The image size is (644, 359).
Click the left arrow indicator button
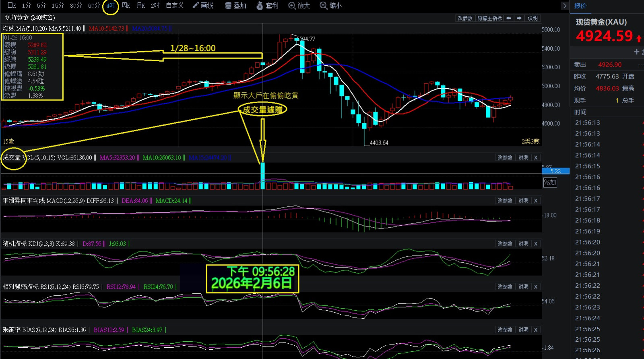click(x=509, y=18)
